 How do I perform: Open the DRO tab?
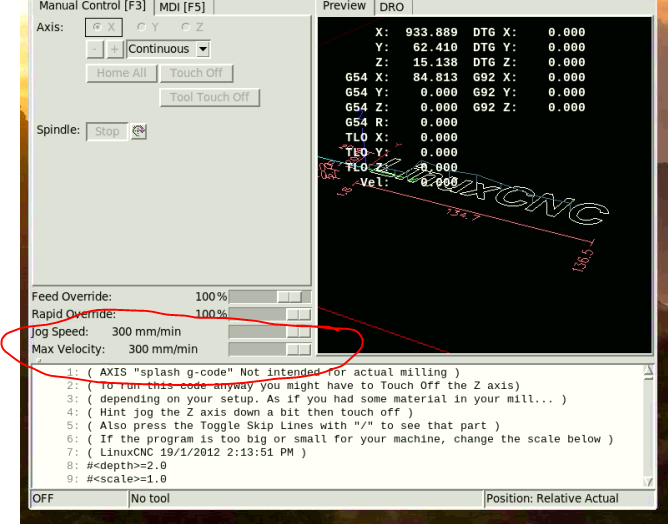tap(392, 7)
